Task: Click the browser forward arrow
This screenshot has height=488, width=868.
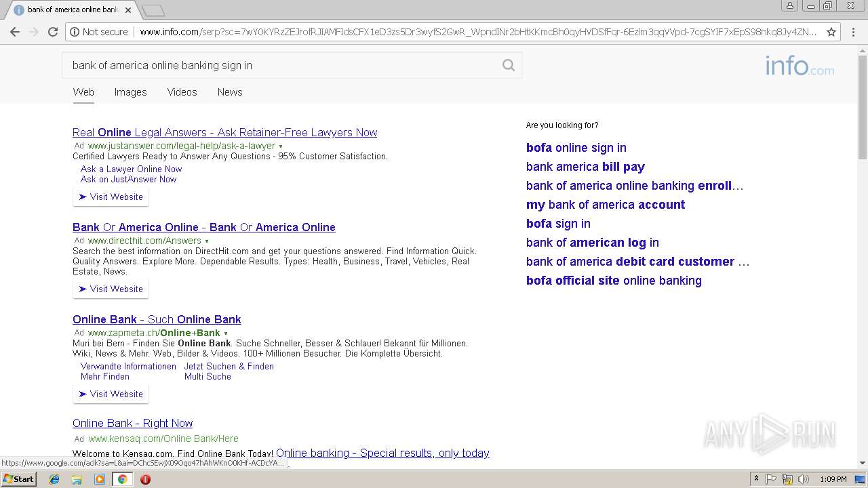Action: click(x=34, y=32)
